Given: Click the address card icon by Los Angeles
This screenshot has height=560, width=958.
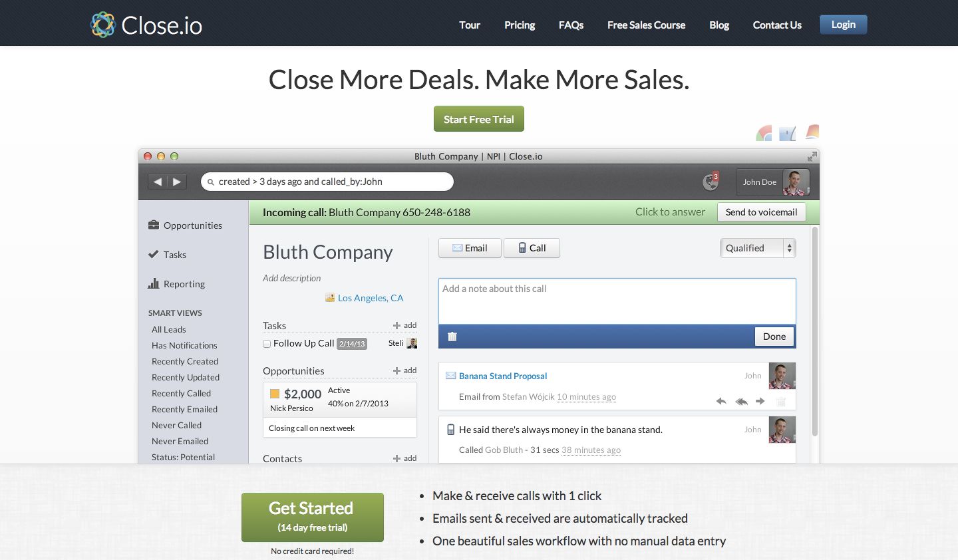Looking at the screenshot, I should [x=330, y=297].
